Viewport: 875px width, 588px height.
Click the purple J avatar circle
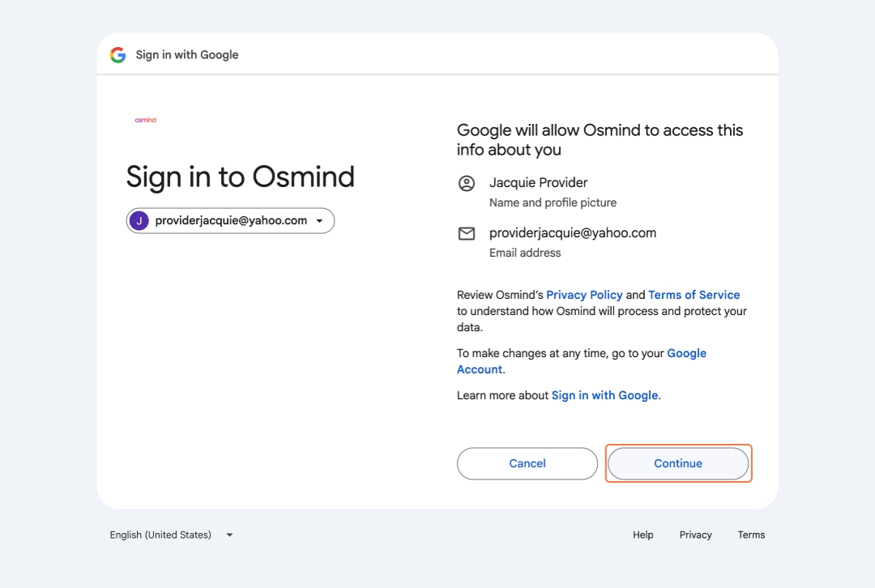pyautogui.click(x=139, y=221)
